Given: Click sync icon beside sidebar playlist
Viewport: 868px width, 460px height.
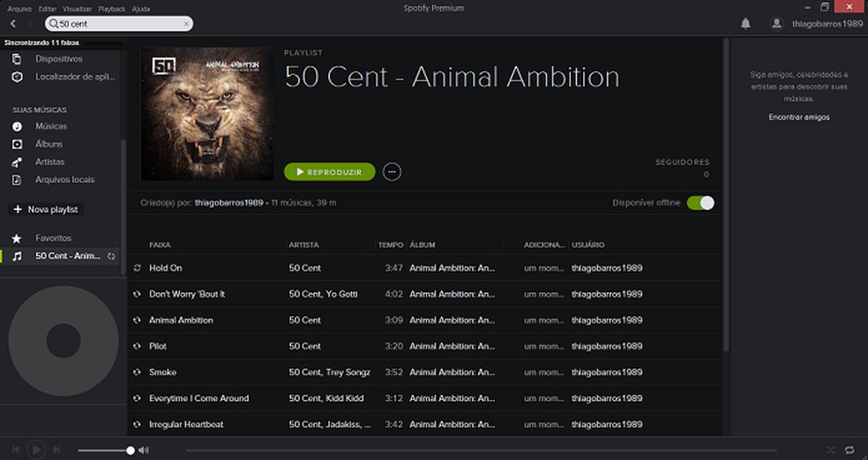Looking at the screenshot, I should (111, 256).
